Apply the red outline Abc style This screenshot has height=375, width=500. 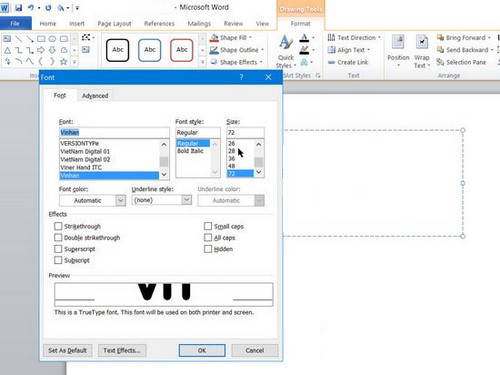[181, 50]
